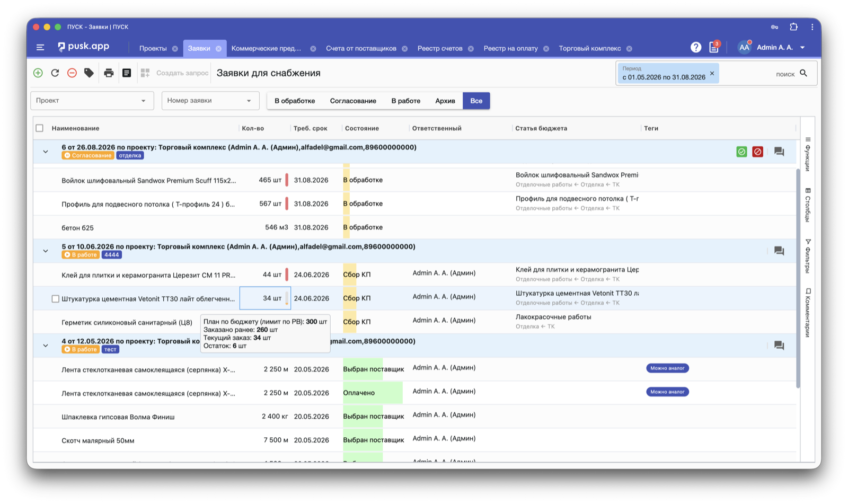Check the Штукатурка цементная Vetonit row checkbox

(x=55, y=299)
